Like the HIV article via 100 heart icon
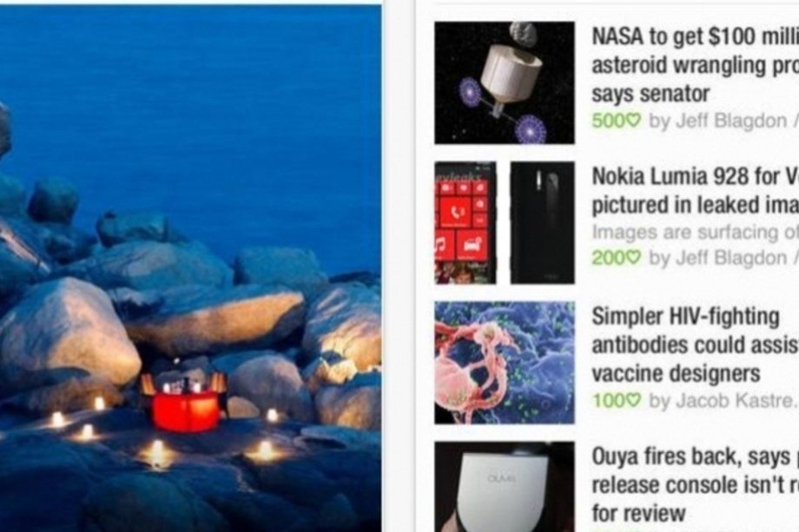The image size is (799, 532). point(616,401)
